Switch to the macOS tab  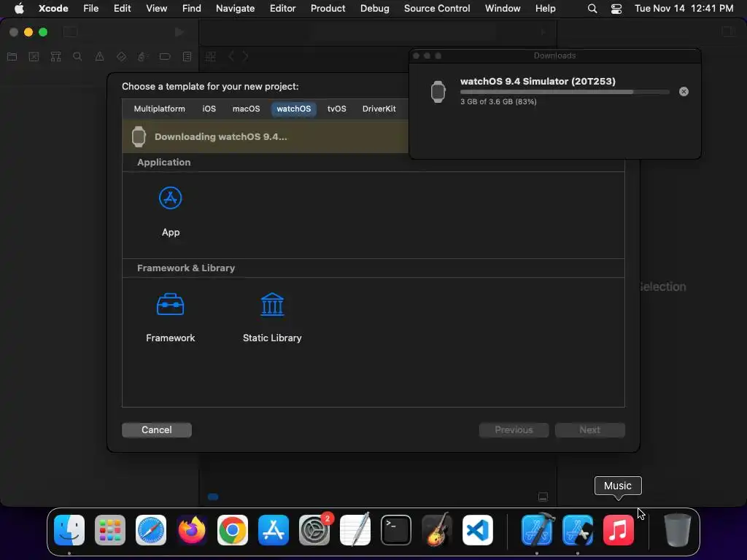click(x=246, y=109)
